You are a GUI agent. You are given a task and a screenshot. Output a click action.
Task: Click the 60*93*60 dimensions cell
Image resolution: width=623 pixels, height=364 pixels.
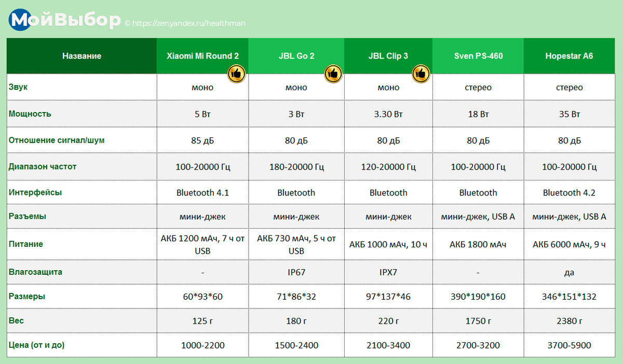(202, 297)
